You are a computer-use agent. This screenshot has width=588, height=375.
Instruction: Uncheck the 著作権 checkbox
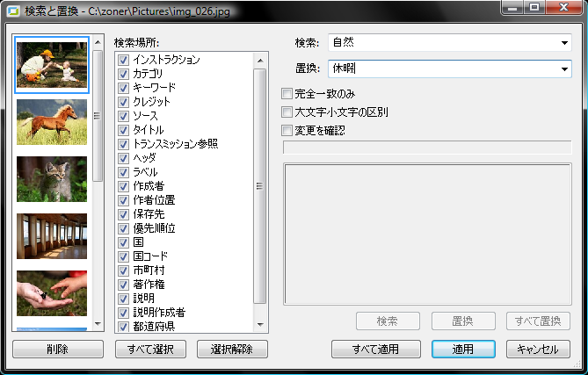click(123, 285)
